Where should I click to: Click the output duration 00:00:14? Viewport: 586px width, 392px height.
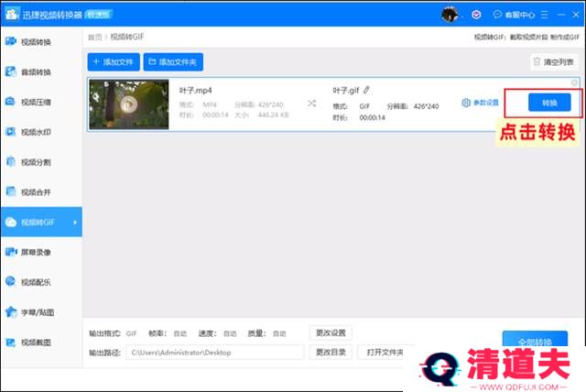[x=373, y=118]
